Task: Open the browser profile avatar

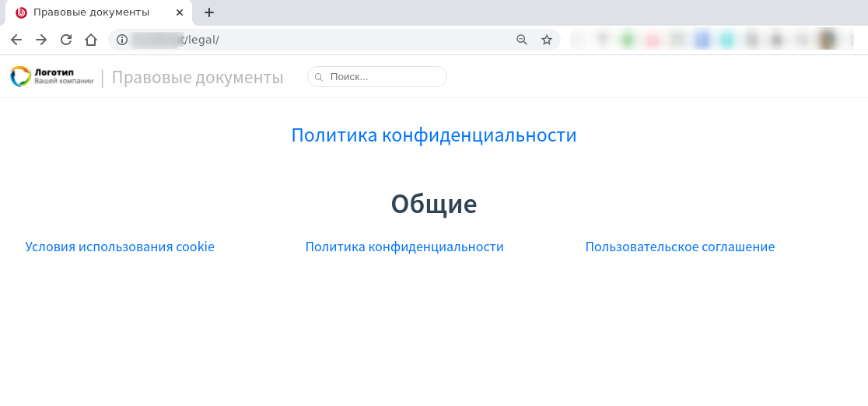Action: [828, 40]
